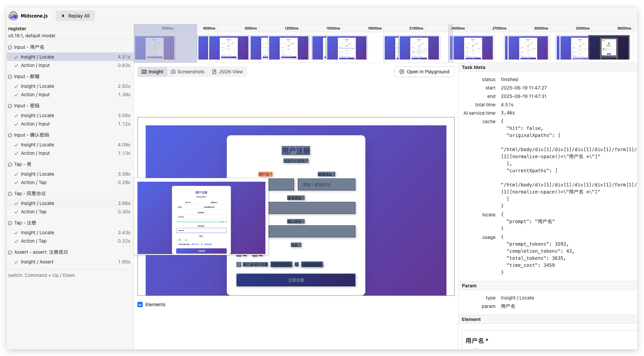Select Insight / Locate task taking 2.92s
The width and height of the screenshot is (644, 356).
point(70,86)
